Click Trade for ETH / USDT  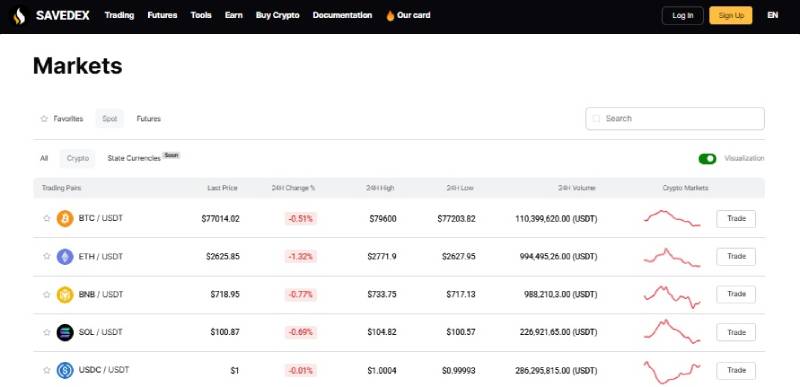736,256
